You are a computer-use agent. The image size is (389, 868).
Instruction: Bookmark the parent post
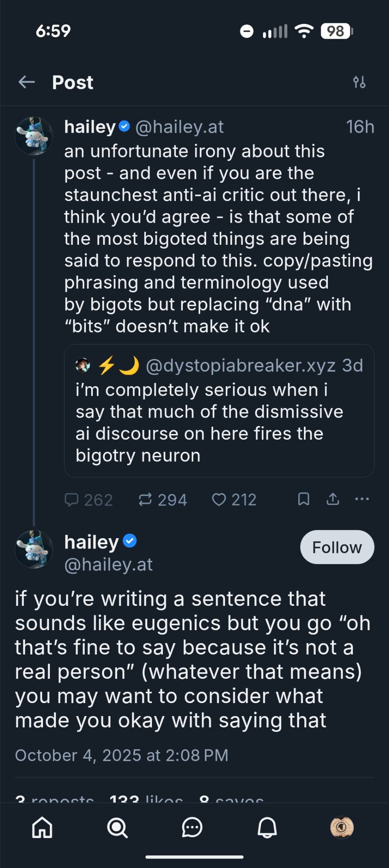pyautogui.click(x=303, y=500)
